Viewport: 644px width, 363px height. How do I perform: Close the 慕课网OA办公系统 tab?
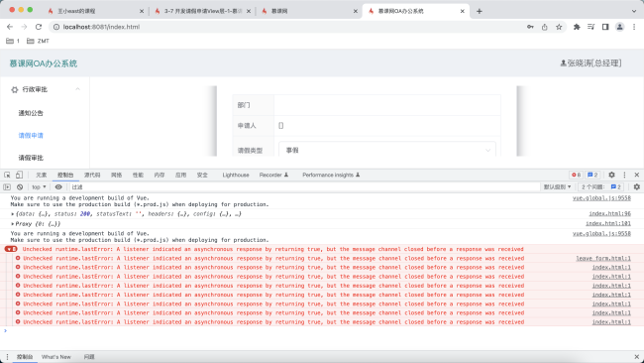tap(462, 11)
